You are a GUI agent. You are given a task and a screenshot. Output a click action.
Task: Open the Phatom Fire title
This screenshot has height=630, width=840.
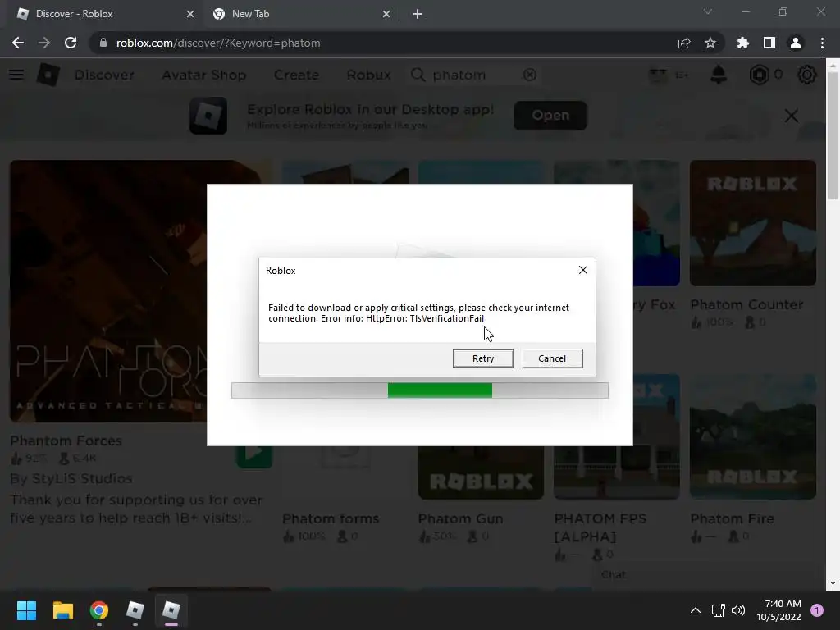click(x=732, y=518)
